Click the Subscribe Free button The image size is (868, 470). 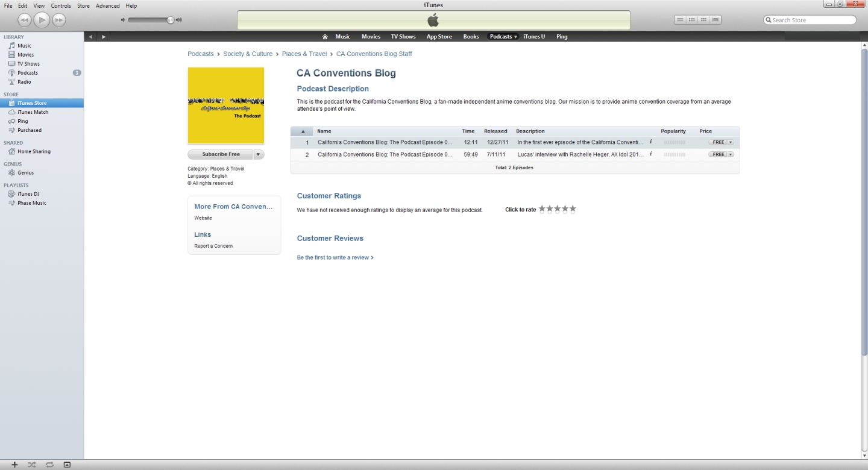[221, 154]
